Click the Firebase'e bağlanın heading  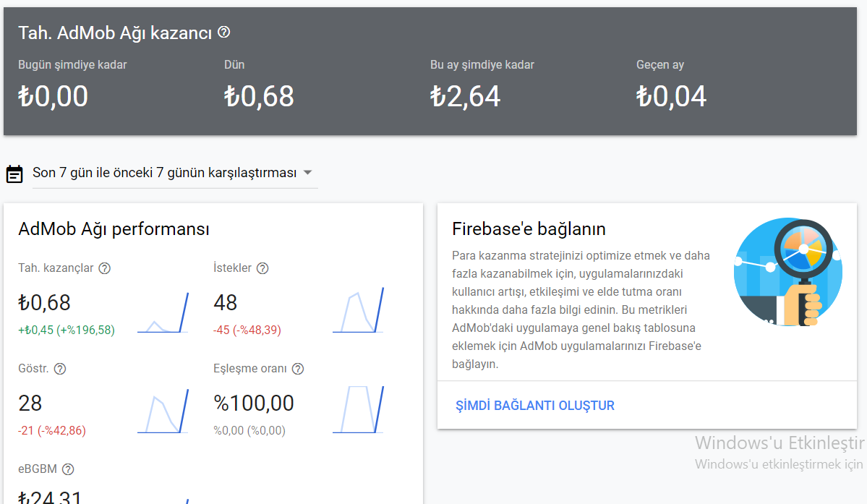click(529, 228)
